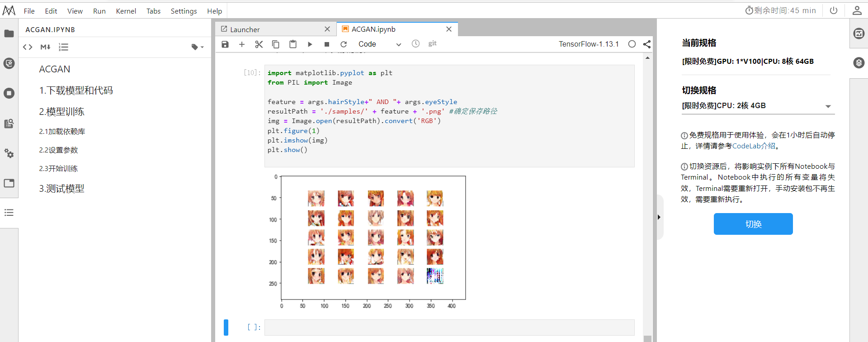The height and width of the screenshot is (342, 868).
Task: Toggle code view in table of contents
Action: (x=28, y=47)
